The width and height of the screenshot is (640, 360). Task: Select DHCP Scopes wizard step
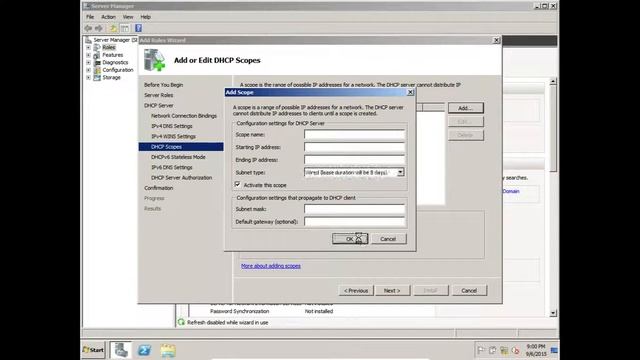181,147
